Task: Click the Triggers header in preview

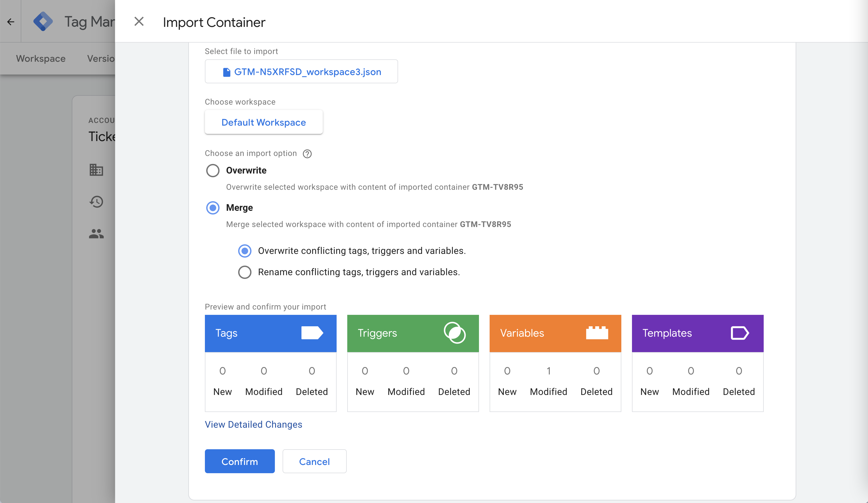Action: click(413, 333)
